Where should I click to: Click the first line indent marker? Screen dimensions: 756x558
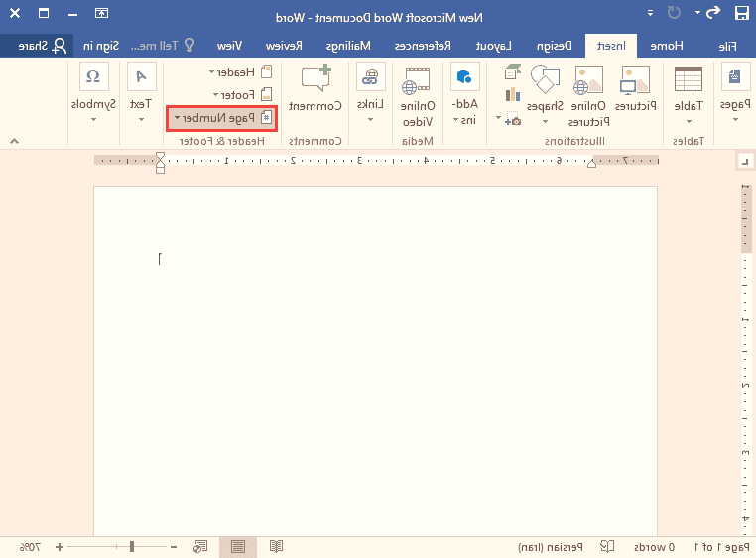click(160, 156)
